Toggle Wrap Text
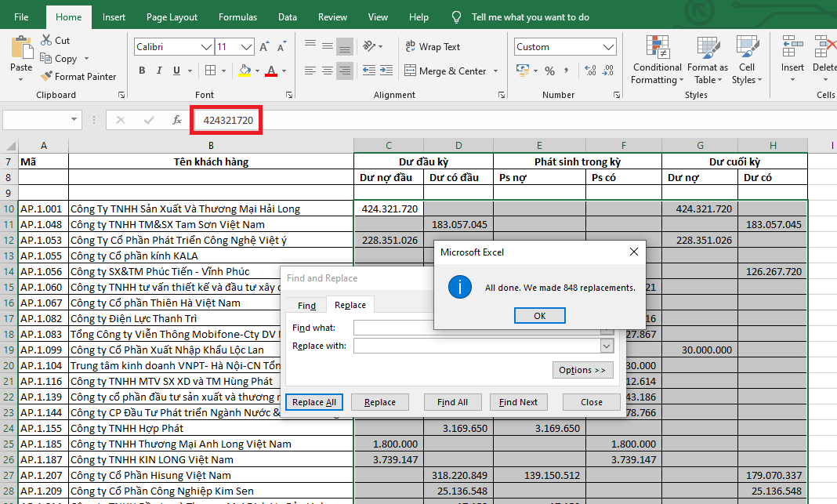The height and width of the screenshot is (504, 837). 432,47
